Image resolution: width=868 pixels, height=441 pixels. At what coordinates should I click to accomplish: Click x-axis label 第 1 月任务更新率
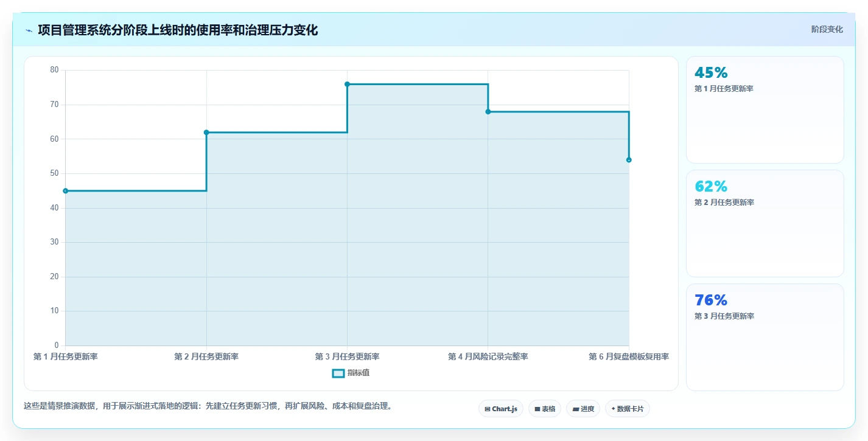[66, 356]
